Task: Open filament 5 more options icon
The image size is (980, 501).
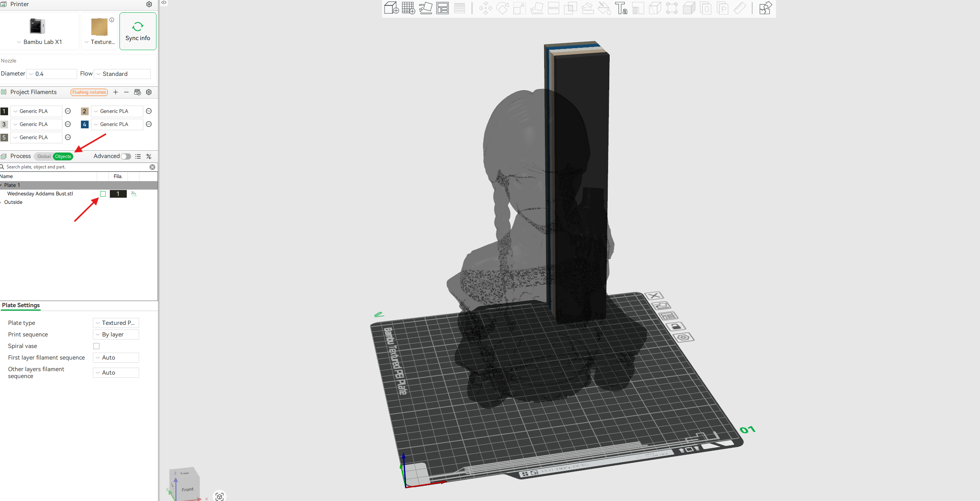Action: (68, 138)
